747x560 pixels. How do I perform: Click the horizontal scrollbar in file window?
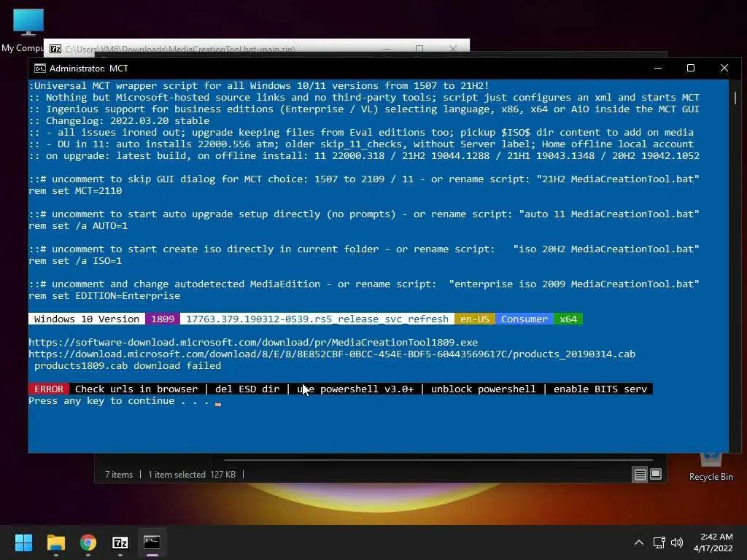[x=438, y=460]
